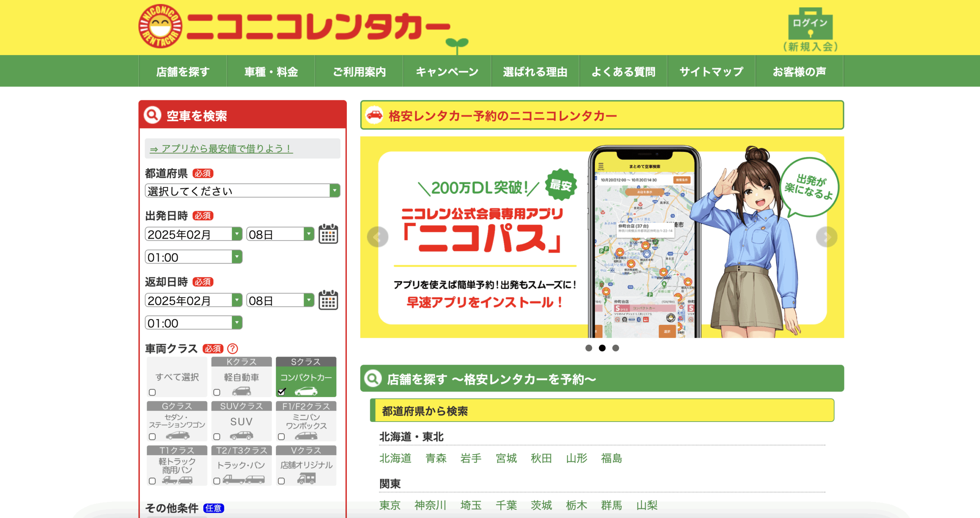Open departure date calendar icon
The height and width of the screenshot is (518, 980).
pos(328,234)
